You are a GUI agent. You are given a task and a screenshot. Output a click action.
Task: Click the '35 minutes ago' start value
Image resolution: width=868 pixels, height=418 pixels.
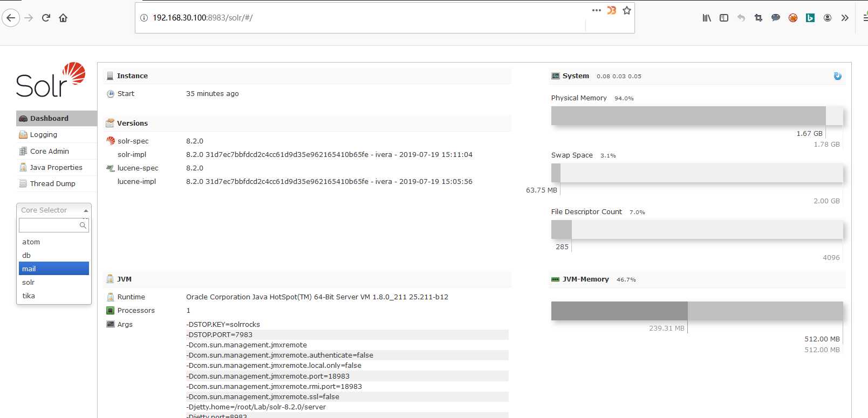click(x=213, y=94)
